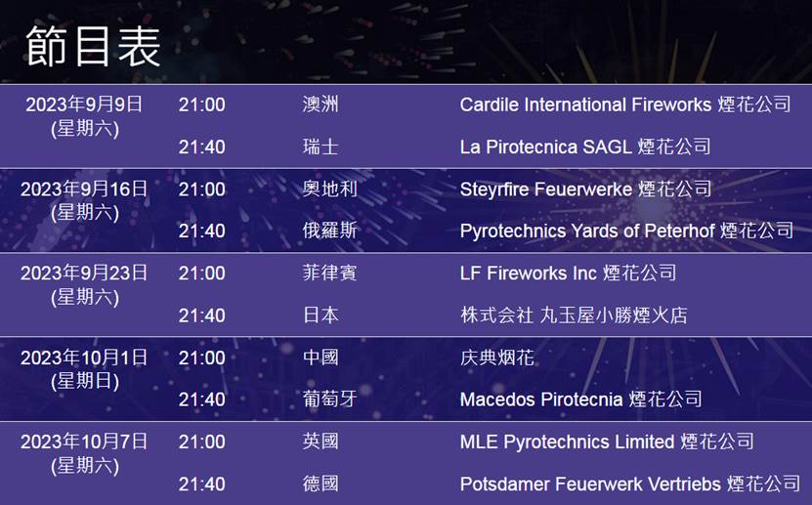The height and width of the screenshot is (505, 812).
Task: Click the 俄羅斯 country cell
Action: click(329, 231)
